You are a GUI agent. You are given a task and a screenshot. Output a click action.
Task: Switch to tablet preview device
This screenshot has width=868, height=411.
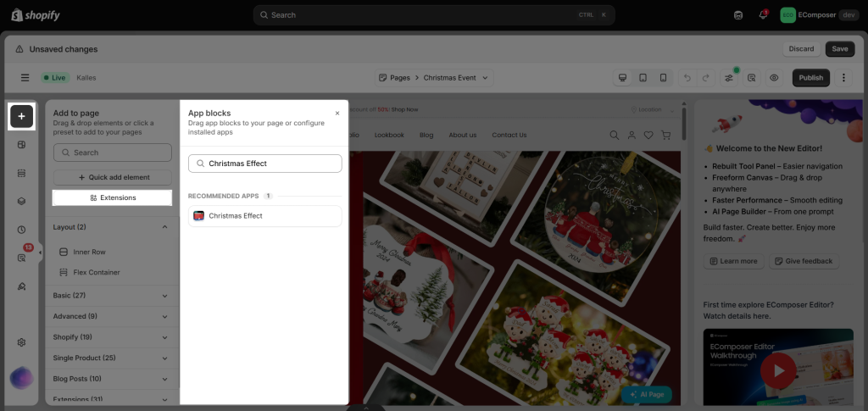(x=643, y=78)
